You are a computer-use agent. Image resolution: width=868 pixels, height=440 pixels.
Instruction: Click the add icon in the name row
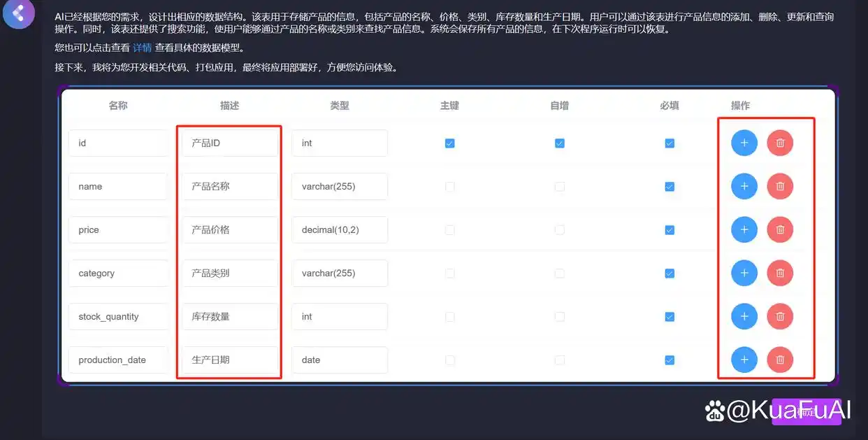(x=744, y=186)
